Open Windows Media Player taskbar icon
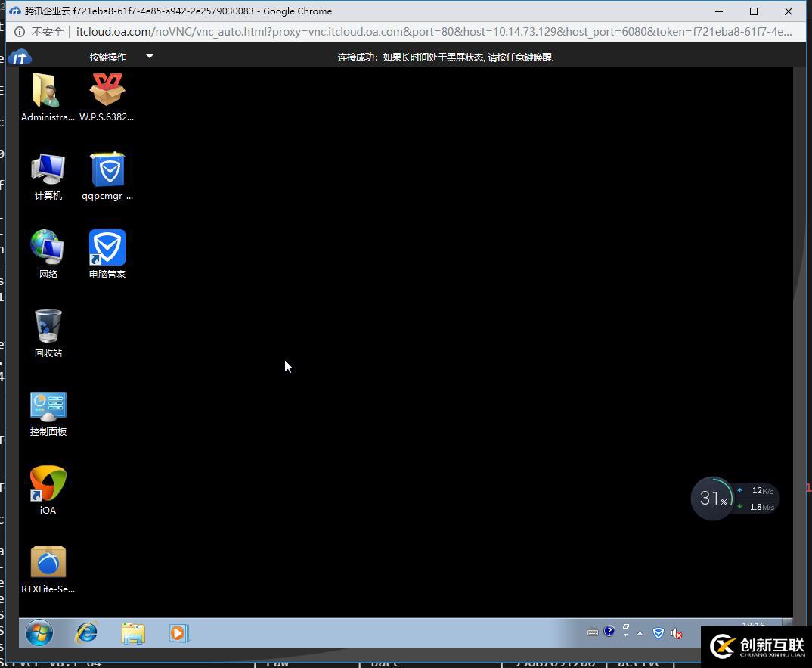 [178, 633]
